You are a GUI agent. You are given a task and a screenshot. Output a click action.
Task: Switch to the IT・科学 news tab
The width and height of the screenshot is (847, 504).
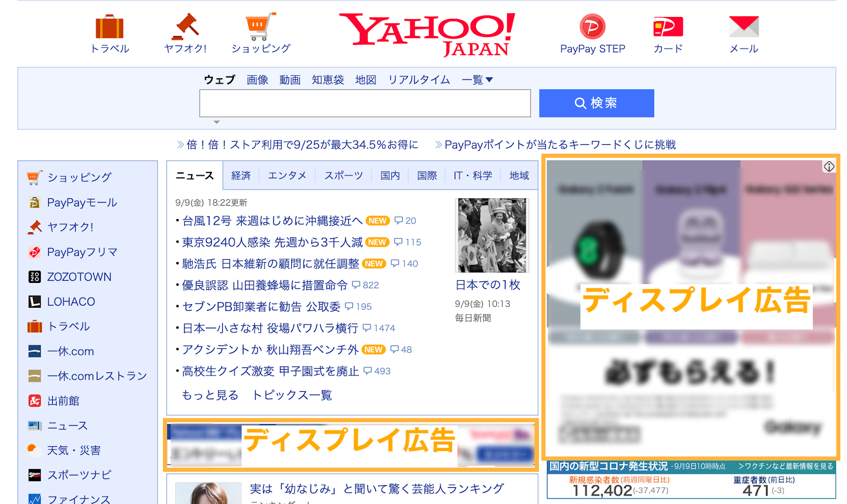pyautogui.click(x=473, y=176)
